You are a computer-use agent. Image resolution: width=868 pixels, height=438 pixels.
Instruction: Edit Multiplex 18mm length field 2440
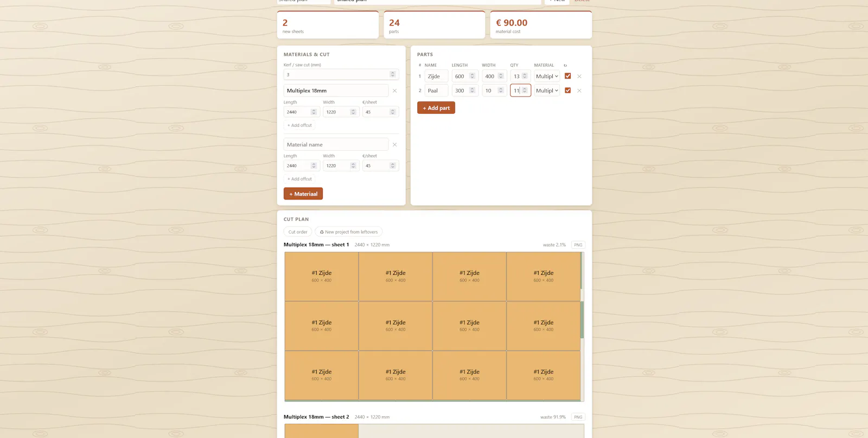[302, 112]
